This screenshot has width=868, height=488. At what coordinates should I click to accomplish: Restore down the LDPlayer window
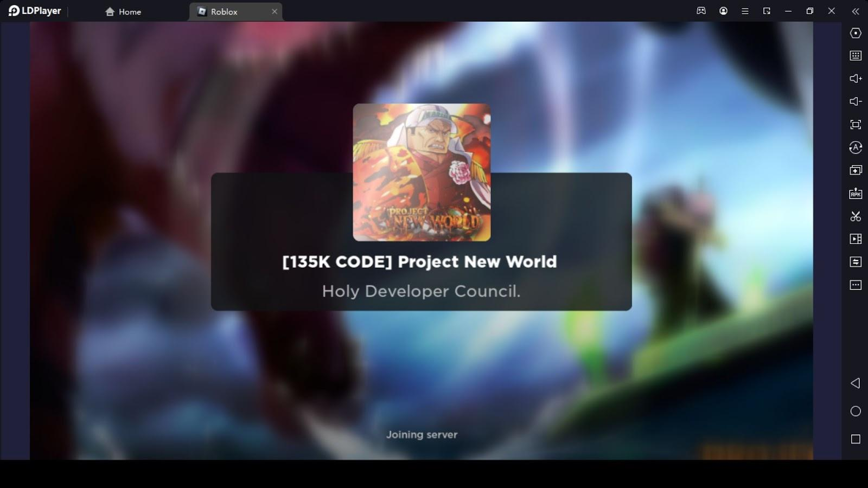(x=810, y=11)
